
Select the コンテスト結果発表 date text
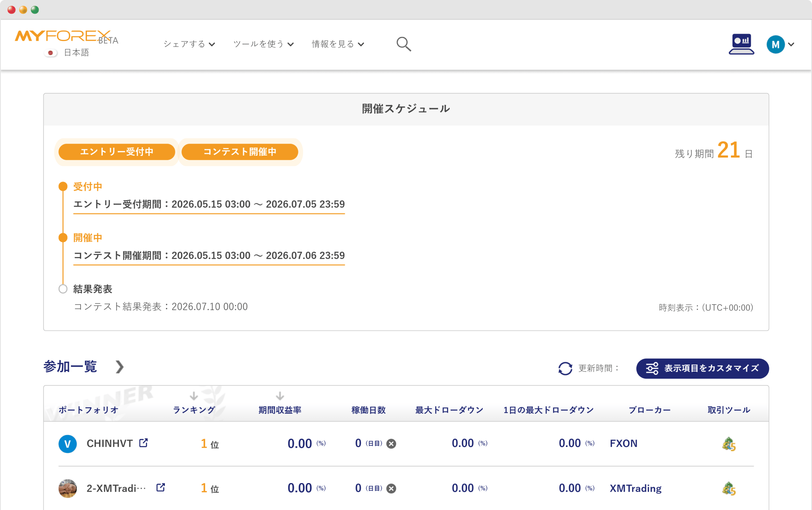[x=160, y=307]
